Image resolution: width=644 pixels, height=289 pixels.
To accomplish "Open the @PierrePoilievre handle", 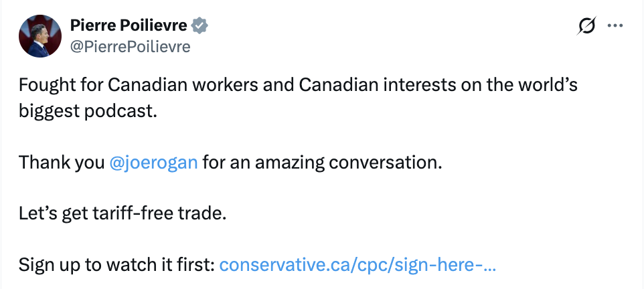I will tap(130, 46).
